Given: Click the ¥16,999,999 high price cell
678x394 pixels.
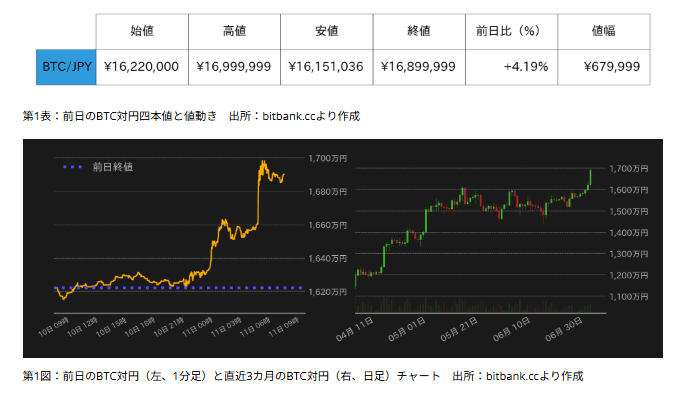Looking at the screenshot, I should click(x=234, y=67).
